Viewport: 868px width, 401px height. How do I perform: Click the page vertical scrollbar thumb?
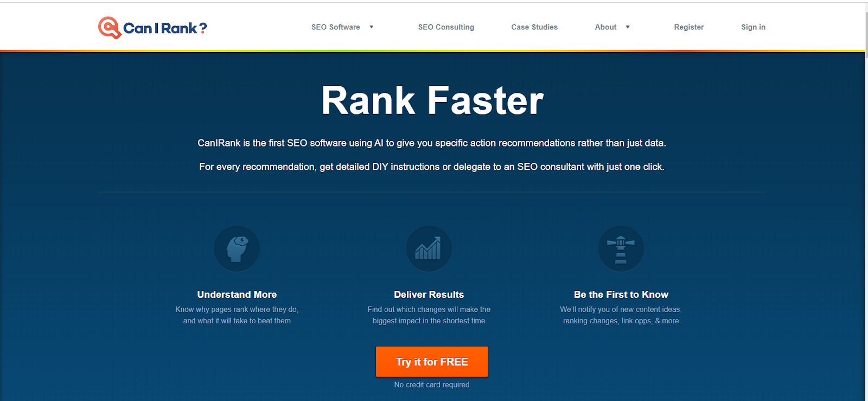[866, 36]
